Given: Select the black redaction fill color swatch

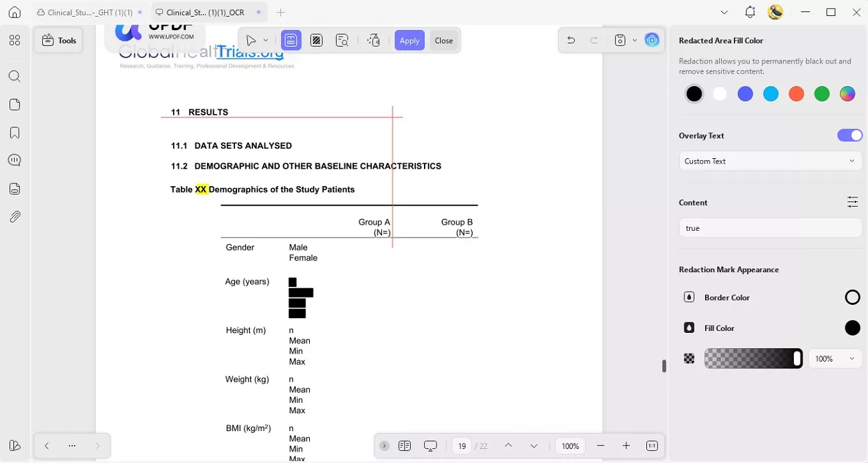Looking at the screenshot, I should click(694, 93).
